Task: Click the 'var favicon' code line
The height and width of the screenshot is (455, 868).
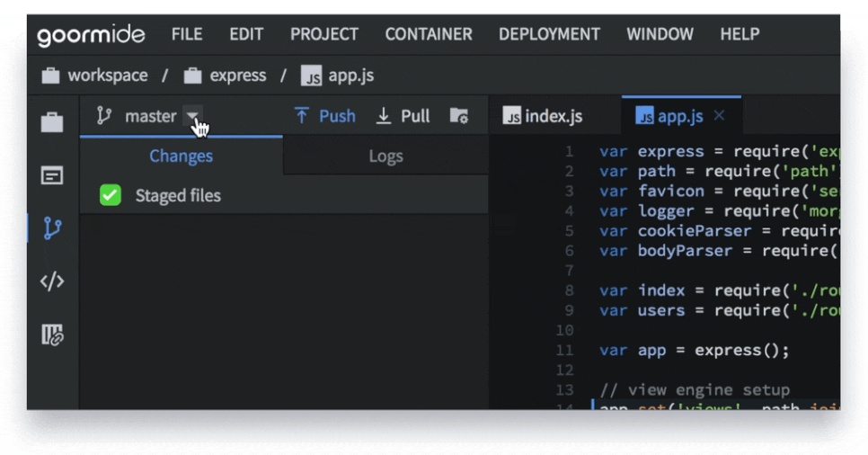Action: coord(719,192)
